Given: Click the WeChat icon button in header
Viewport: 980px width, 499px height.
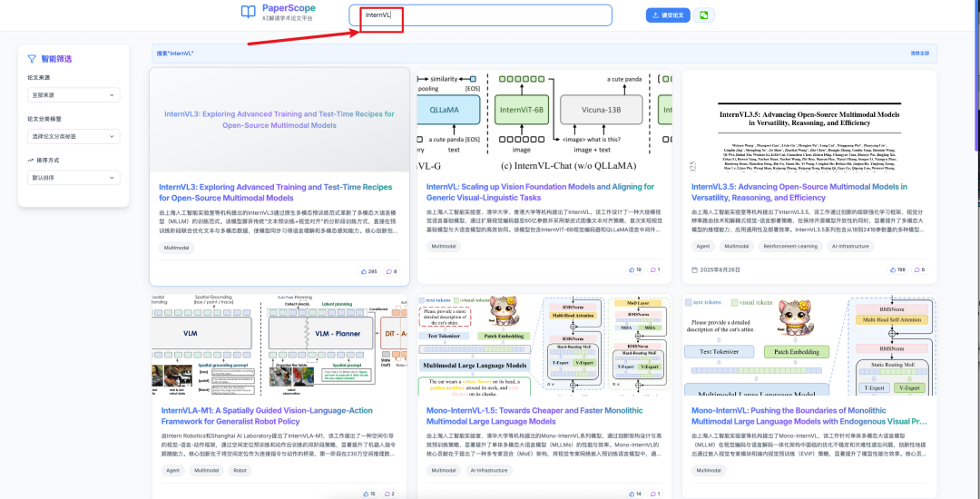Looking at the screenshot, I should (703, 15).
